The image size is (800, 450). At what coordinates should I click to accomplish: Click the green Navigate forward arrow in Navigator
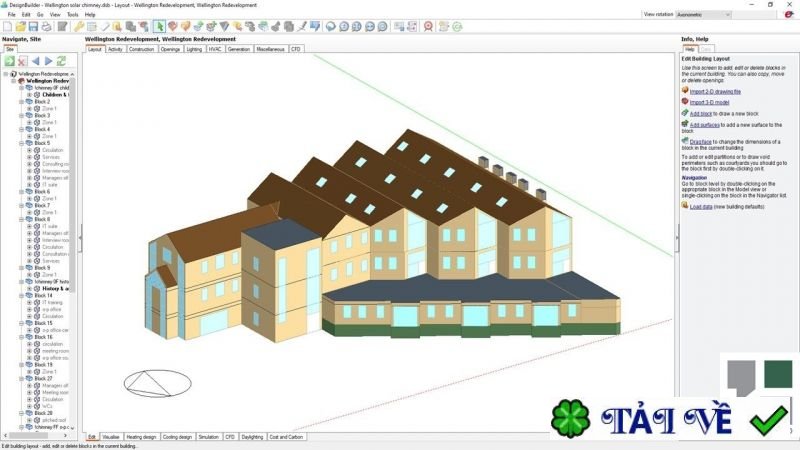coord(9,61)
